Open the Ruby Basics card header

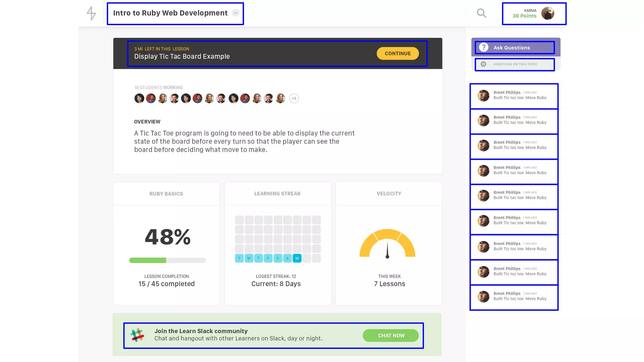(x=166, y=194)
